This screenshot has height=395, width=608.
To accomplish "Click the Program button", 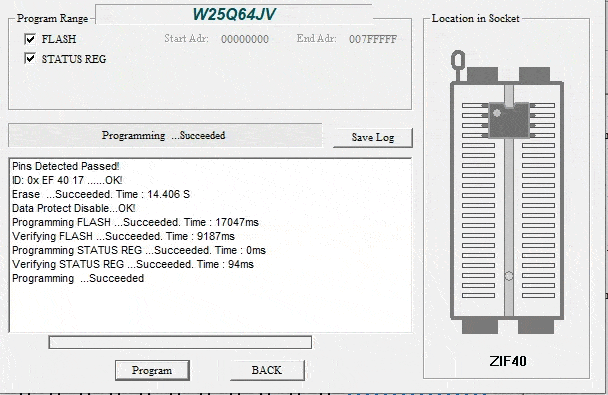I will (x=152, y=370).
